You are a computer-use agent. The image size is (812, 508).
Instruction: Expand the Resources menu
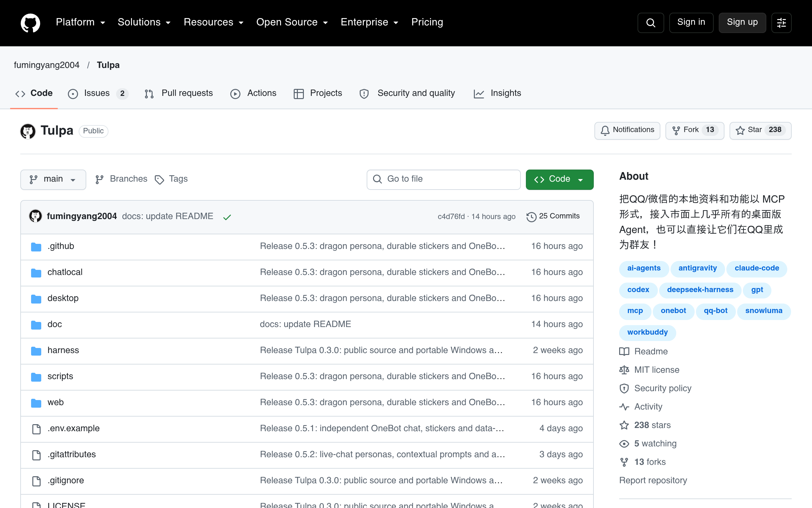[x=213, y=22]
